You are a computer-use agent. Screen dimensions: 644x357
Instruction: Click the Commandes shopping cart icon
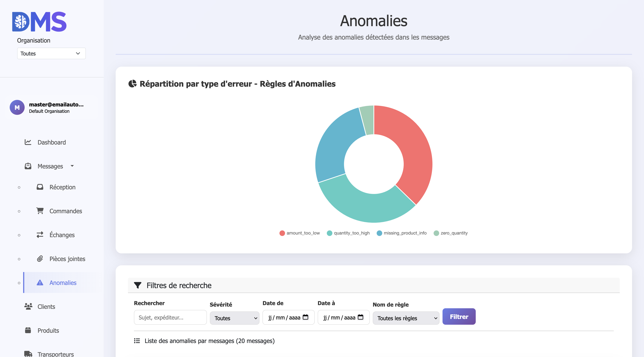(40, 211)
